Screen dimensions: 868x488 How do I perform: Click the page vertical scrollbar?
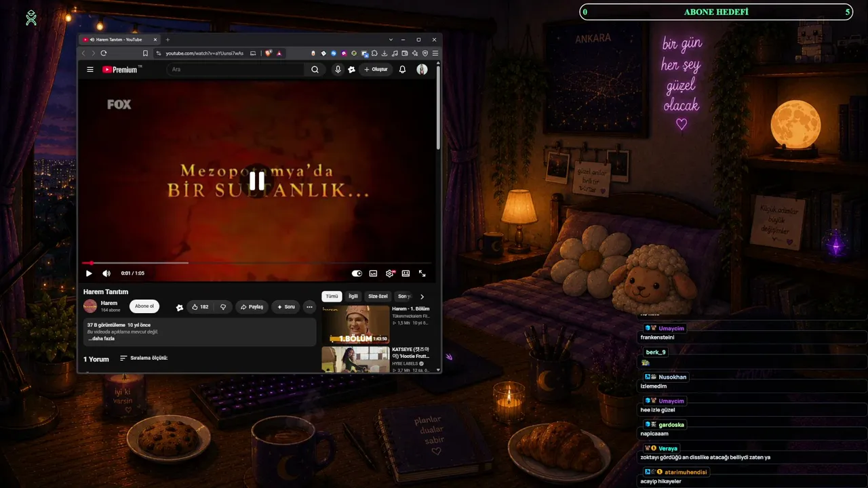pyautogui.click(x=439, y=108)
